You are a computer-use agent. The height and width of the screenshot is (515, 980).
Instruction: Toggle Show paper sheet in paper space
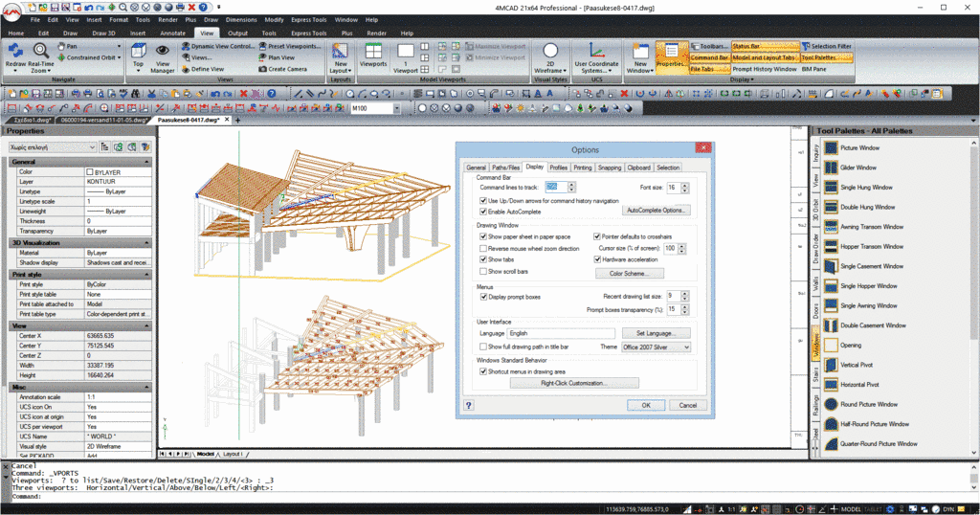(x=483, y=236)
